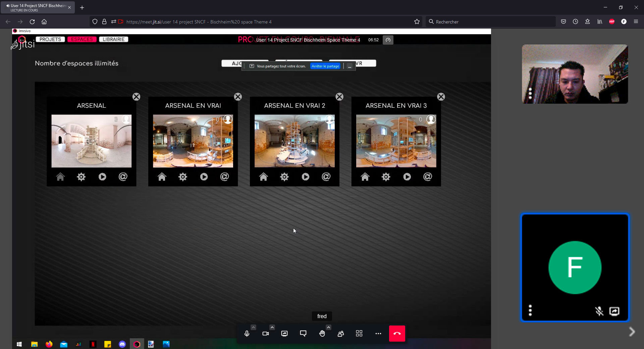Open Firefox history clock icon
This screenshot has height=349, width=644.
(x=576, y=22)
